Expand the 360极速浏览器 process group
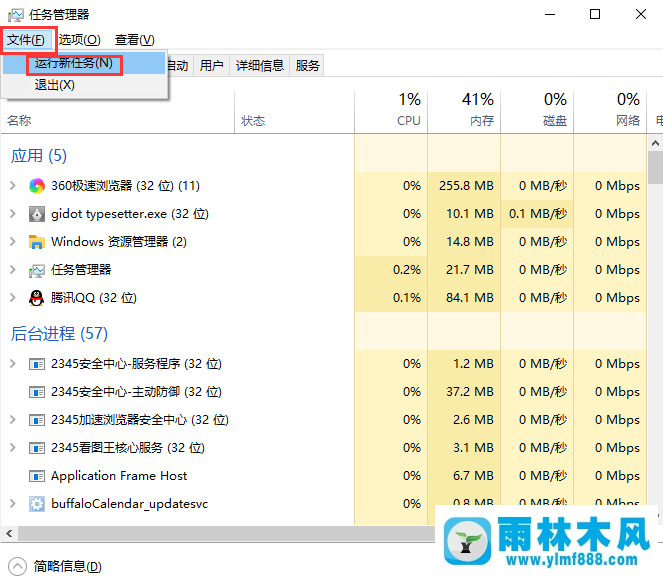 point(13,186)
